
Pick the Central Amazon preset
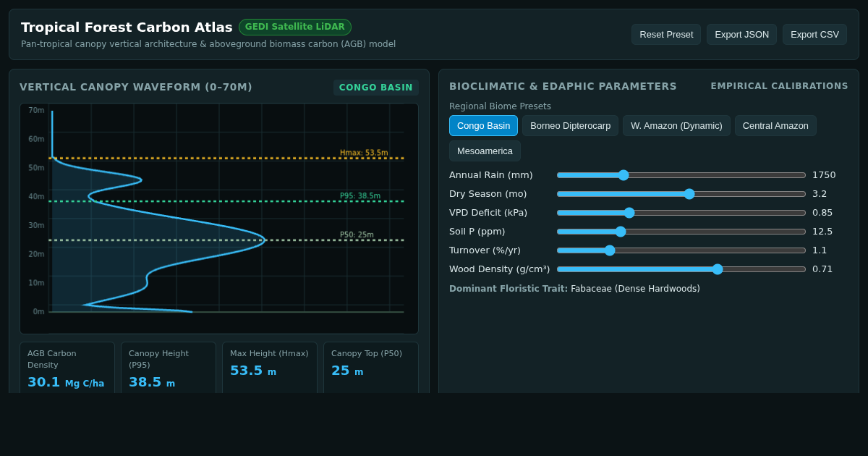click(775, 126)
